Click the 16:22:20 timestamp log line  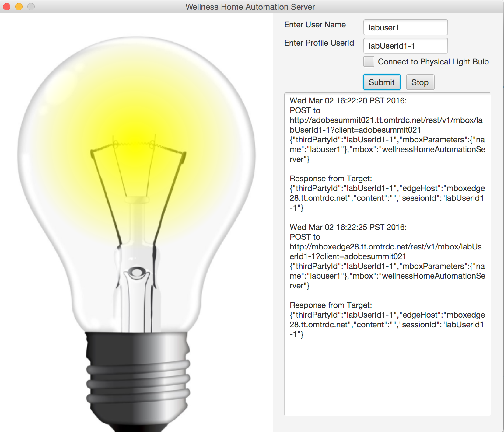point(348,101)
